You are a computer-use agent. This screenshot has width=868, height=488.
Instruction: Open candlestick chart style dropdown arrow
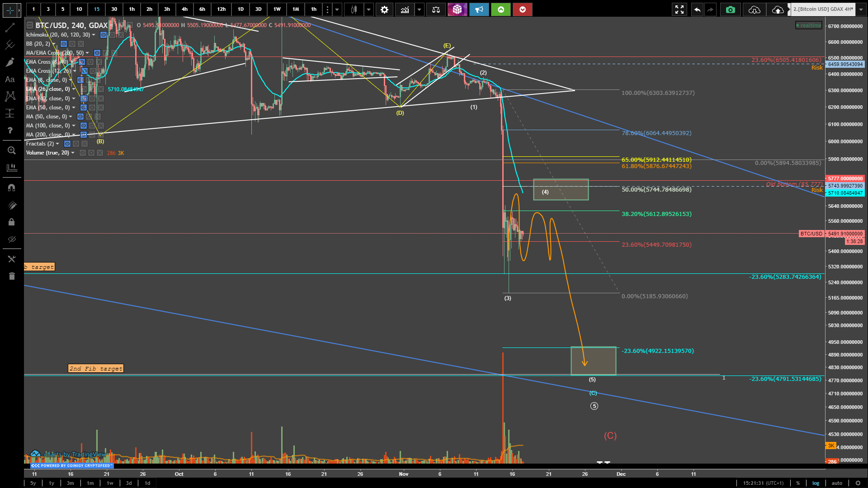(x=369, y=9)
